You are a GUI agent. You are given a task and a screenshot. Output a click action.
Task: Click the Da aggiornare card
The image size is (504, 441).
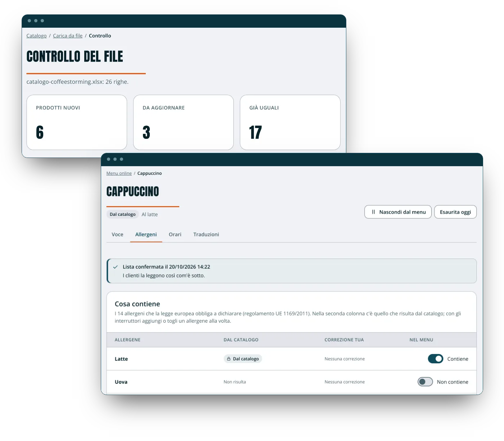(x=184, y=122)
